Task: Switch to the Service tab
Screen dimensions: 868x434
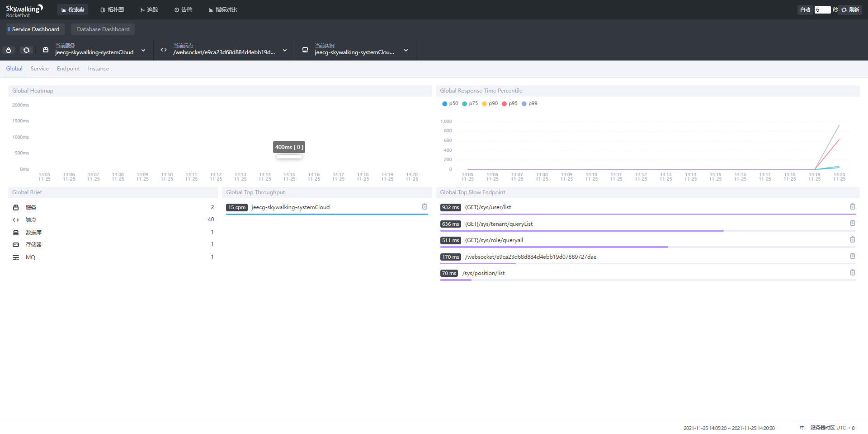Action: point(40,69)
